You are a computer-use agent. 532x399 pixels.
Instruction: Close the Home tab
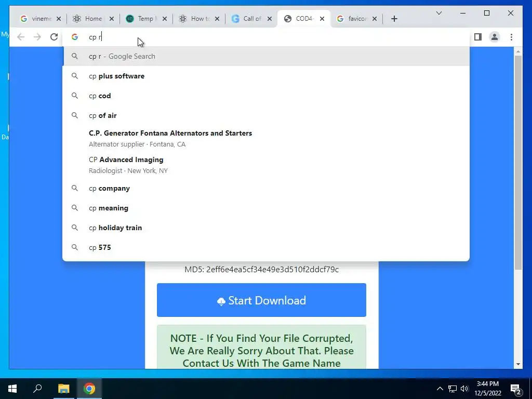pyautogui.click(x=112, y=19)
